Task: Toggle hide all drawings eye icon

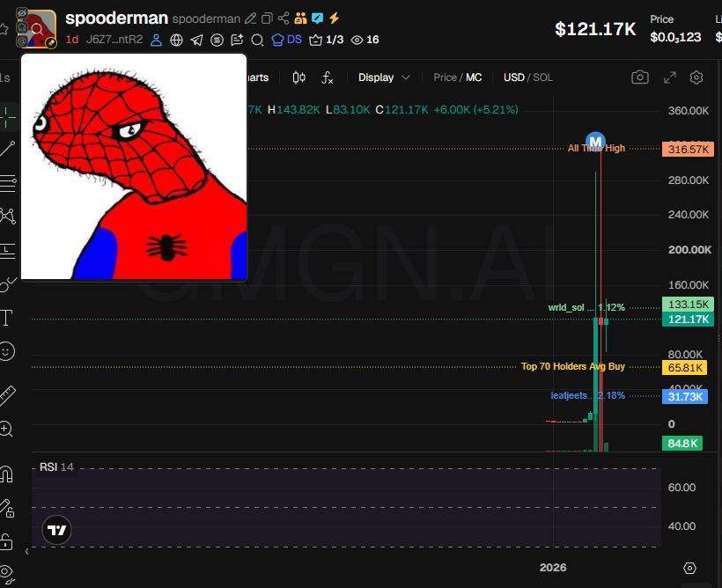Action: pos(7,574)
